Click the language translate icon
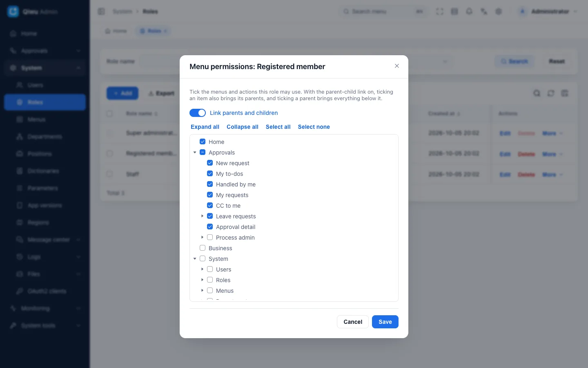This screenshot has height=368, width=588. pyautogui.click(x=484, y=11)
